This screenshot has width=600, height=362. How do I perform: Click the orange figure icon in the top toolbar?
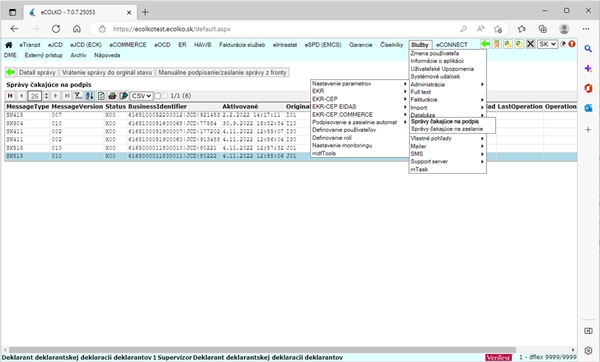coord(497,44)
